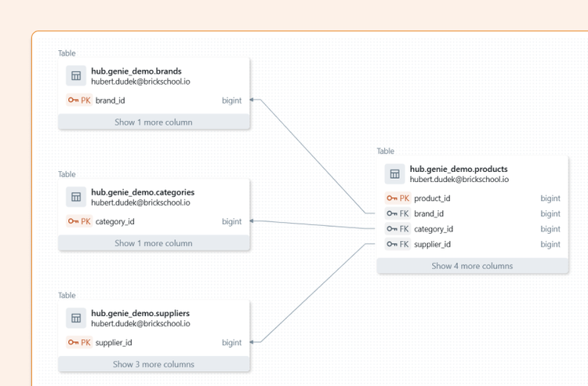This screenshot has width=588, height=386.
Task: Select the brand_id primary key badge in brands
Action: (79, 100)
